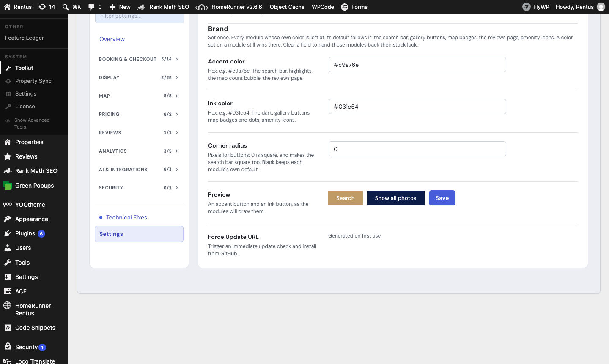Toggle Show Advanced Tools
Viewport: 609px width, 364px height.
pyautogui.click(x=32, y=123)
